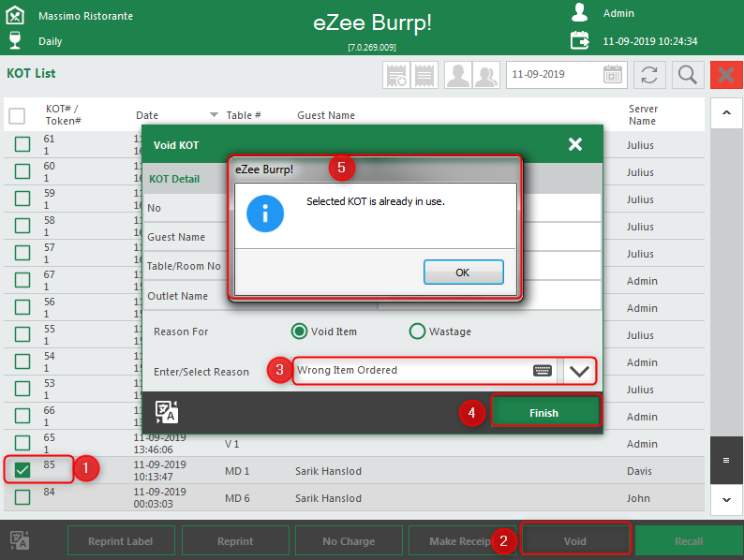
Task: Click server name Davis
Action: point(639,471)
